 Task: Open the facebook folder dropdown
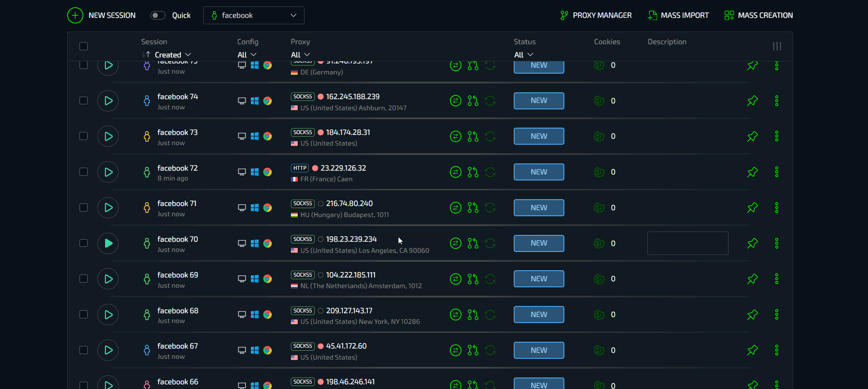pos(253,15)
